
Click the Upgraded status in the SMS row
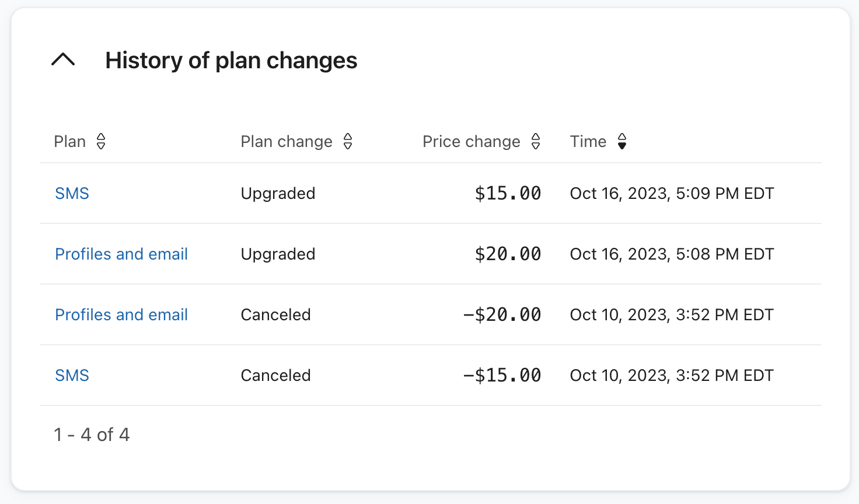[278, 193]
